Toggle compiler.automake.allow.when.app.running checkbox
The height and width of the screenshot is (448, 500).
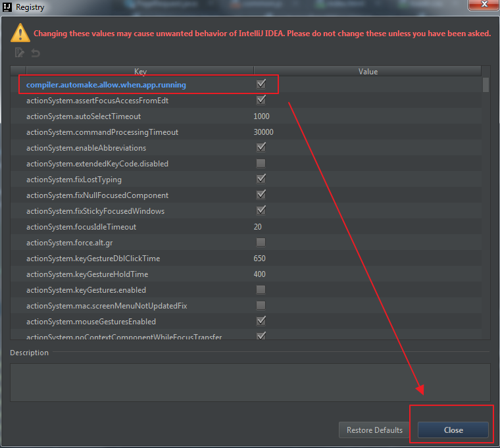coord(261,84)
